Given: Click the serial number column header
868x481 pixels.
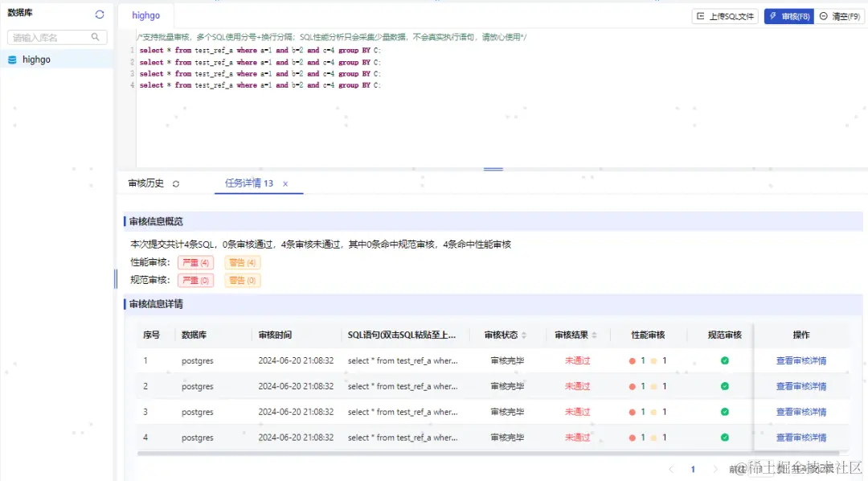Looking at the screenshot, I should (152, 335).
